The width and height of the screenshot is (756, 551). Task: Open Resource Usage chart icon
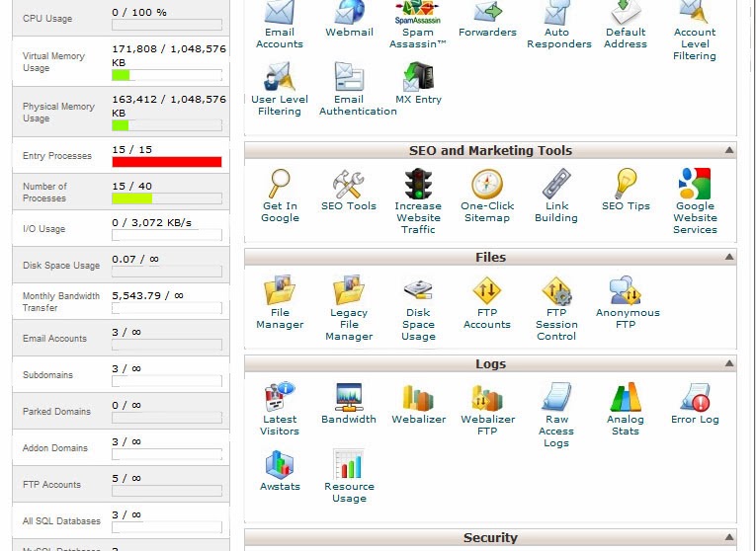pyautogui.click(x=349, y=465)
